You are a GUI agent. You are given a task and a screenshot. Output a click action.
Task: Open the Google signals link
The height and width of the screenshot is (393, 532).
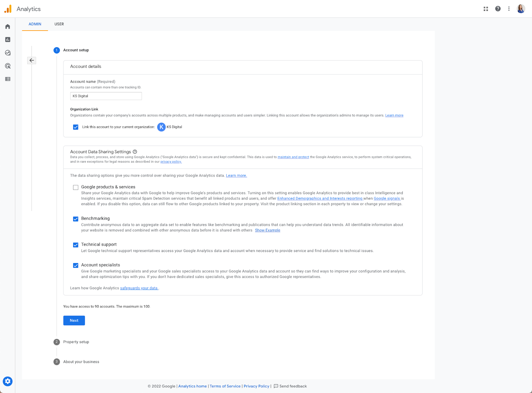(387, 198)
